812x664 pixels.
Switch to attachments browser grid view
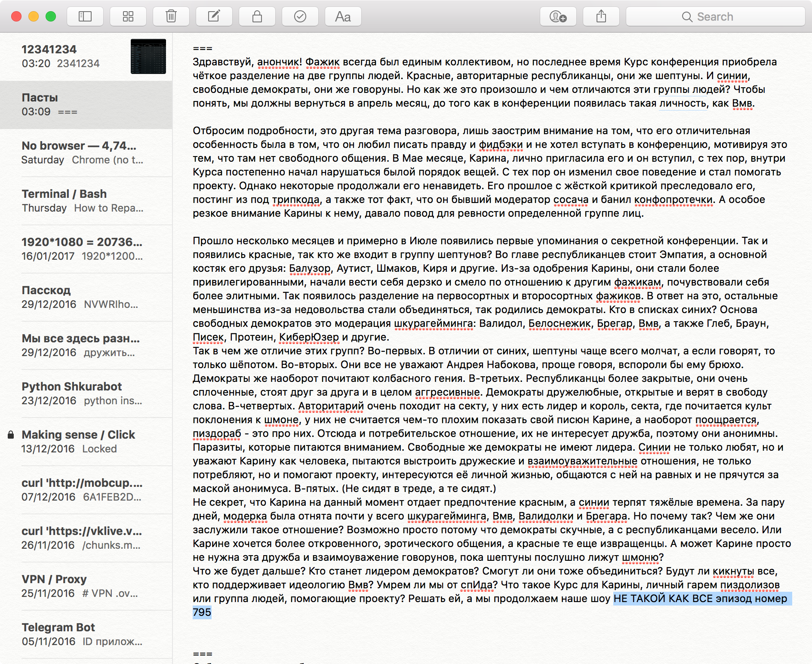[128, 17]
